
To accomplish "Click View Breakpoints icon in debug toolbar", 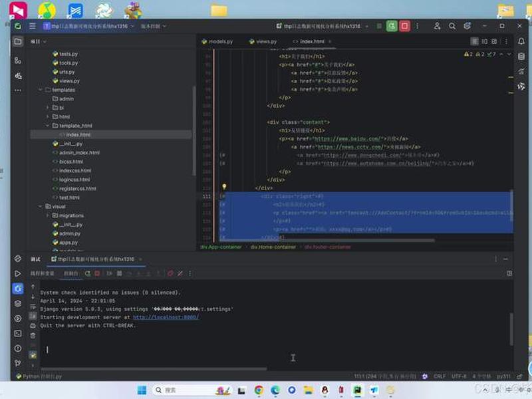I will click(x=170, y=273).
